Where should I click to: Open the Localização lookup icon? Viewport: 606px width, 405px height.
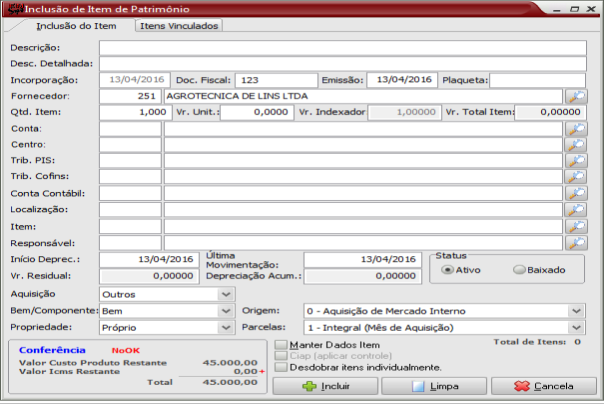pos(576,209)
